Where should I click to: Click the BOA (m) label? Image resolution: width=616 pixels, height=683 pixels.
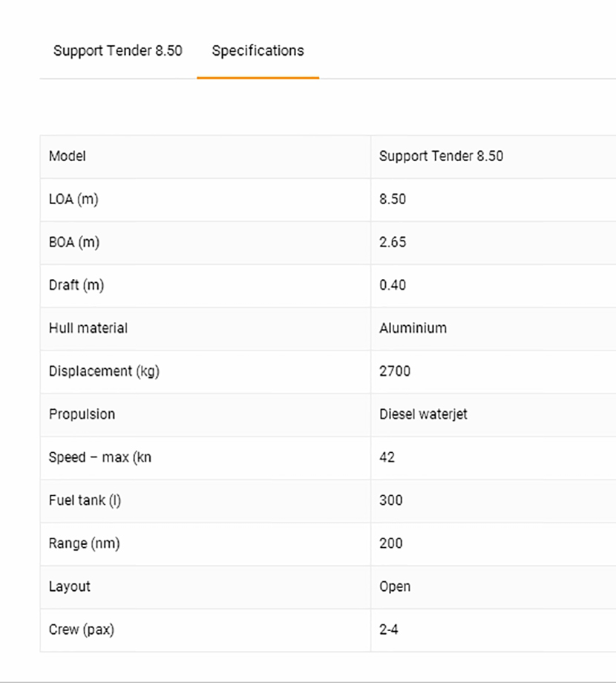click(74, 243)
